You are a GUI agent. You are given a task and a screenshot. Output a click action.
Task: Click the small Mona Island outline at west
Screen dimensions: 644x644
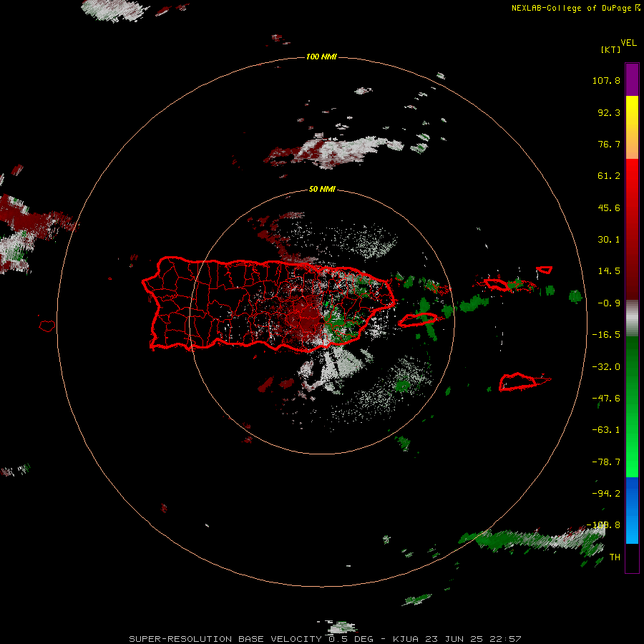coord(47,326)
